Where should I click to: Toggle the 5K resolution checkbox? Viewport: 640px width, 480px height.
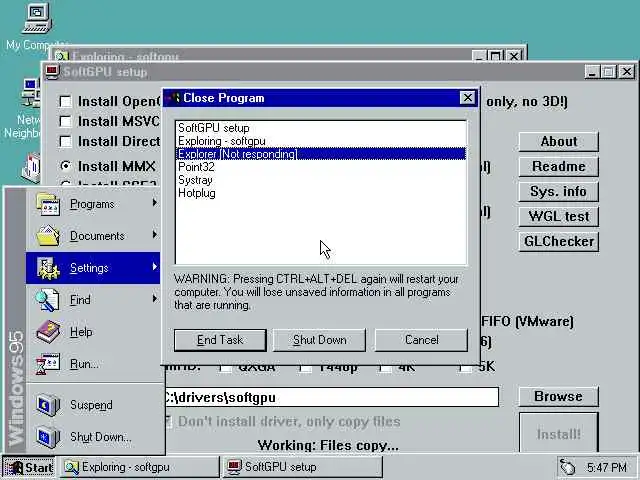tap(465, 368)
